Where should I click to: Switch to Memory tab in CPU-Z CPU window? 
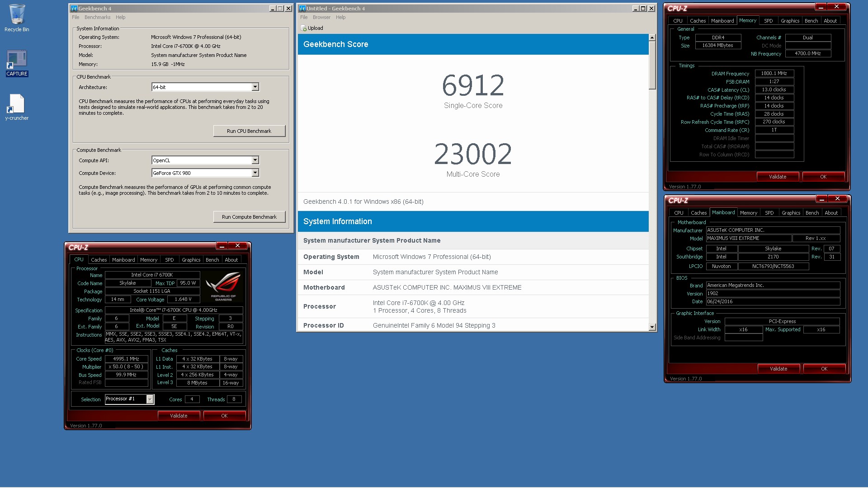149,260
